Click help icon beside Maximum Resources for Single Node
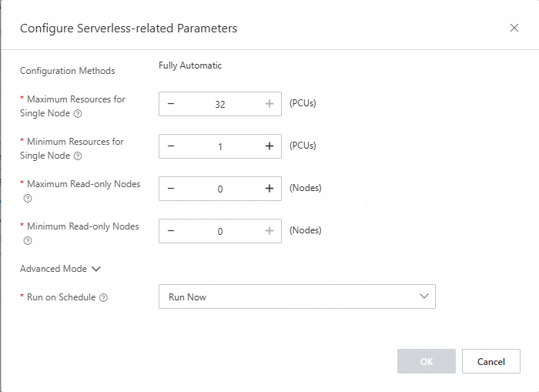Image resolution: width=539 pixels, height=392 pixels. point(78,114)
